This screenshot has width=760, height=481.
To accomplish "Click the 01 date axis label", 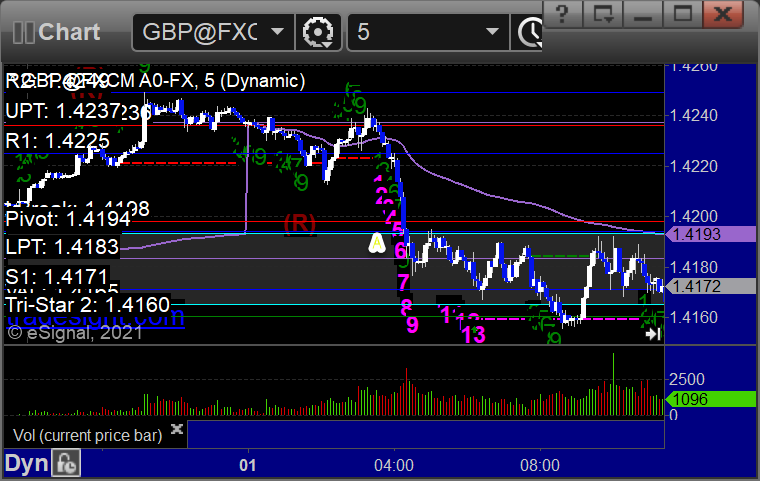I will click(x=248, y=465).
